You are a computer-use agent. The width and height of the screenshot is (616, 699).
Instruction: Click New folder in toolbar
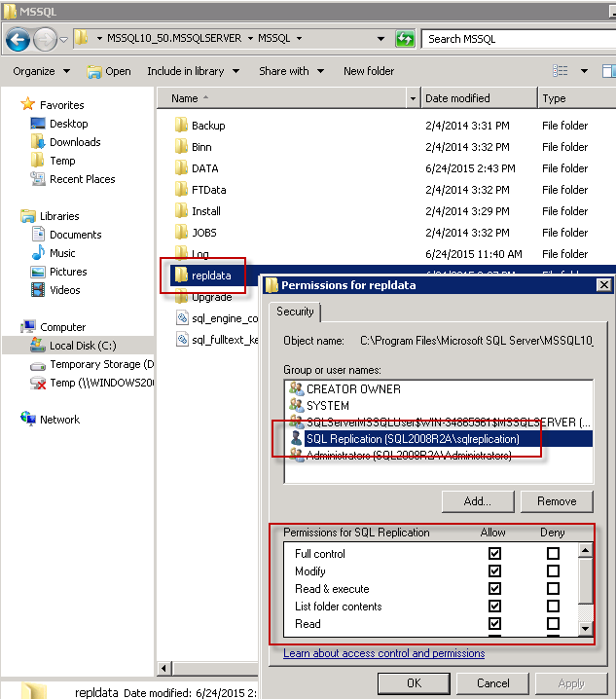point(369,71)
